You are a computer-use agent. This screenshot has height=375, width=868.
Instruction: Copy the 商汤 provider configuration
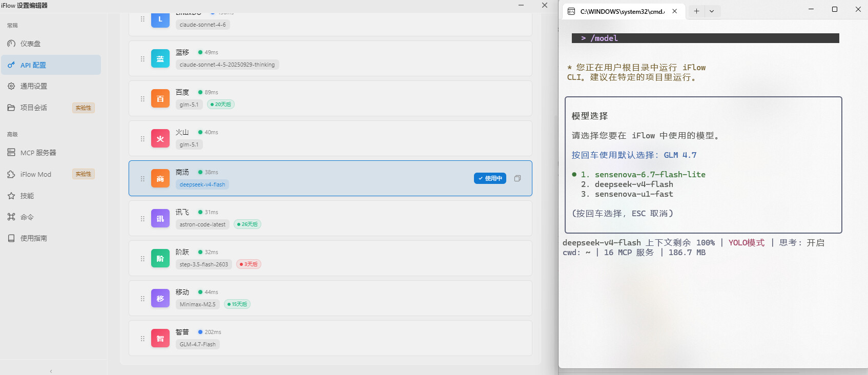(518, 178)
